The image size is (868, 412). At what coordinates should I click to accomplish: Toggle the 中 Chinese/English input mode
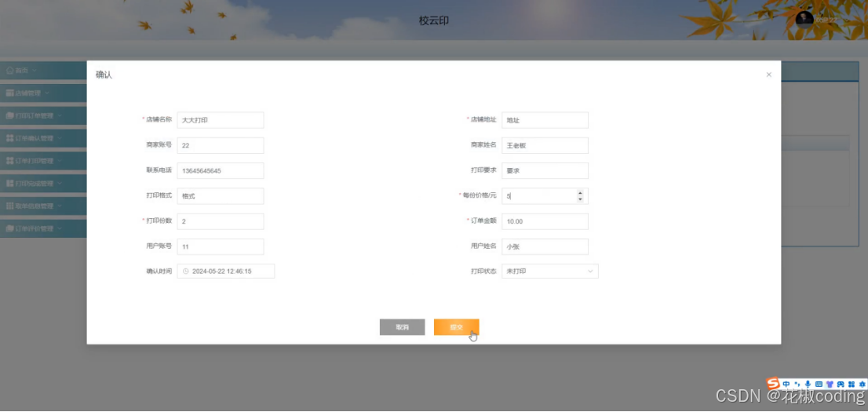pyautogui.click(x=786, y=384)
